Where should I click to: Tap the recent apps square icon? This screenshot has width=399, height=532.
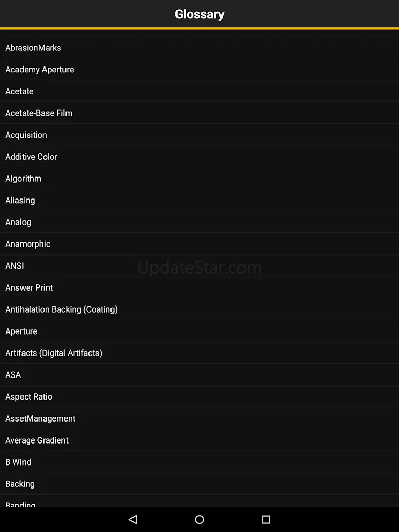tap(266, 519)
